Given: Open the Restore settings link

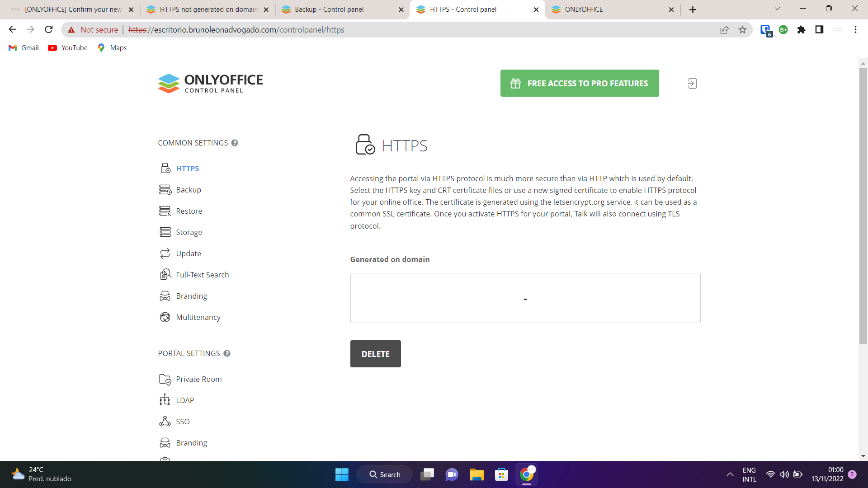Looking at the screenshot, I should pos(189,211).
